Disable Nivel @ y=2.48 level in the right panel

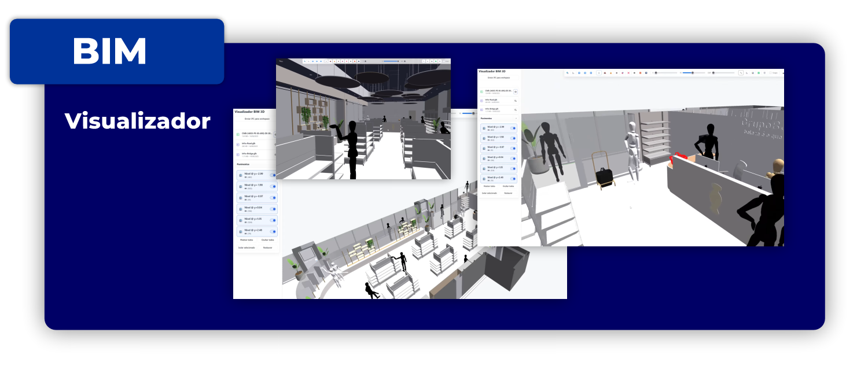click(x=513, y=178)
